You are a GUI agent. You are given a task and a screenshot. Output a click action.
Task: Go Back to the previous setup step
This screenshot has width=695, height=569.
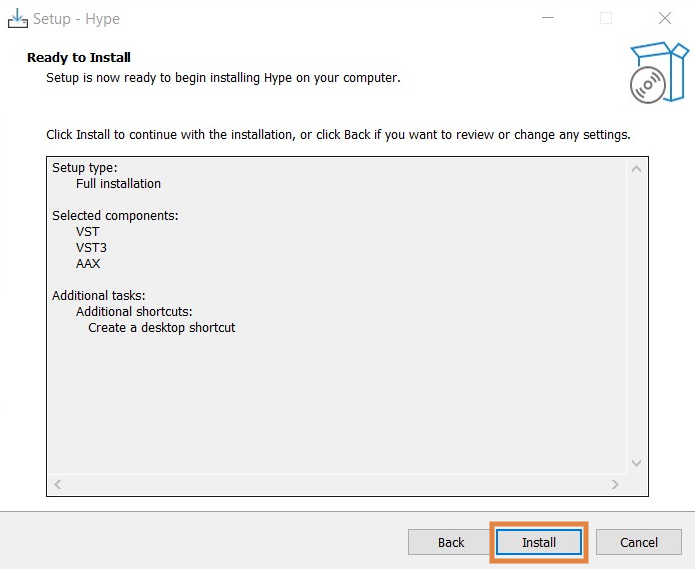(451, 542)
